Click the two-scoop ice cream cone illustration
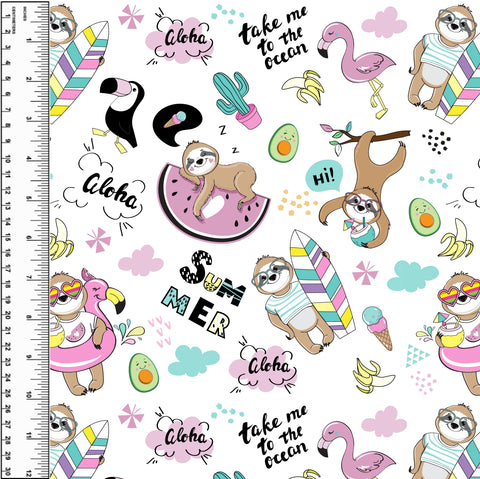 pos(378,328)
